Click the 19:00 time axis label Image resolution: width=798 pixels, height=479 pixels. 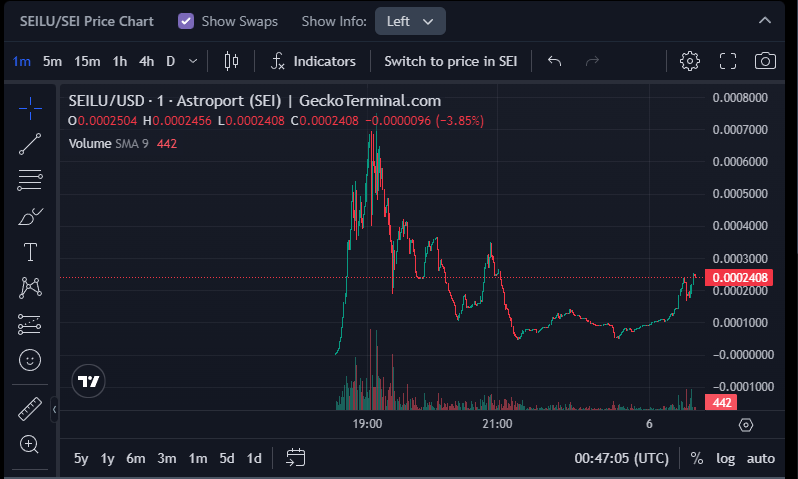point(367,424)
